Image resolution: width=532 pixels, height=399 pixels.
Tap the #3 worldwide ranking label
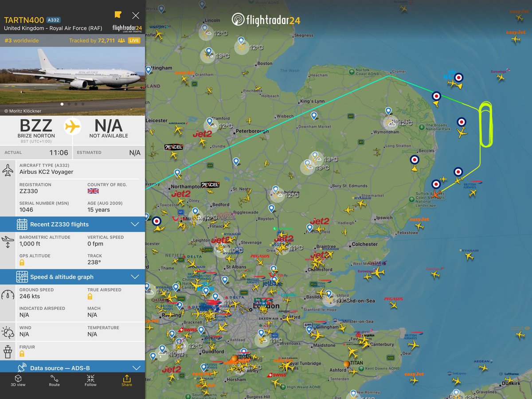tap(22, 40)
